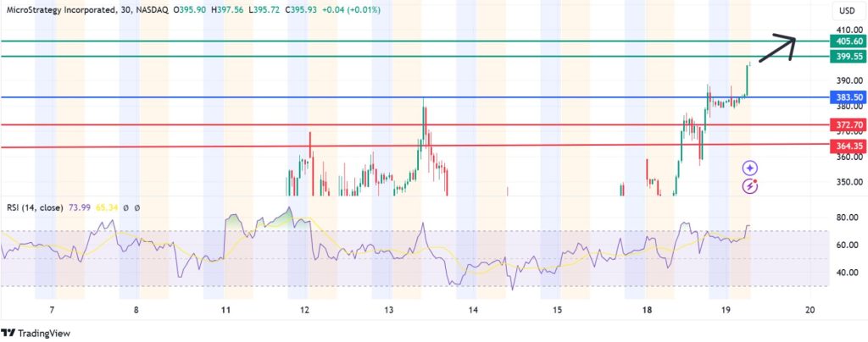Click the +0.04 (+0.01%) change value

(x=353, y=10)
